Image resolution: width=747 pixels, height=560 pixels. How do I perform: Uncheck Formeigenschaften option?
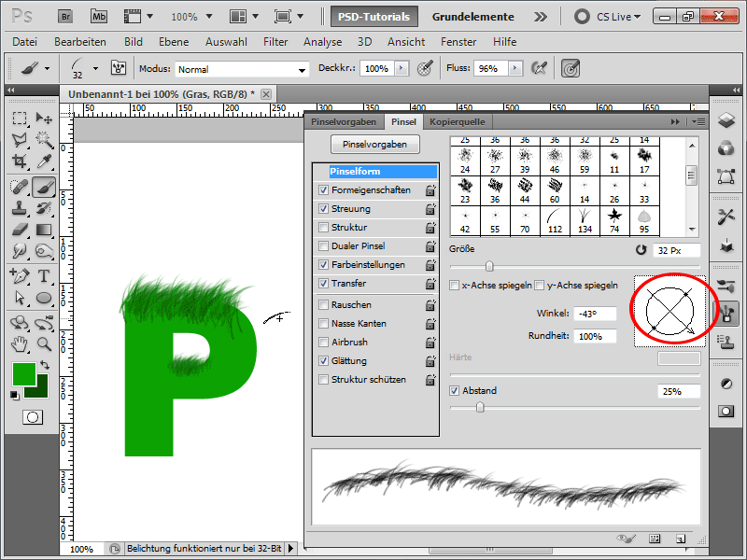pyautogui.click(x=323, y=190)
